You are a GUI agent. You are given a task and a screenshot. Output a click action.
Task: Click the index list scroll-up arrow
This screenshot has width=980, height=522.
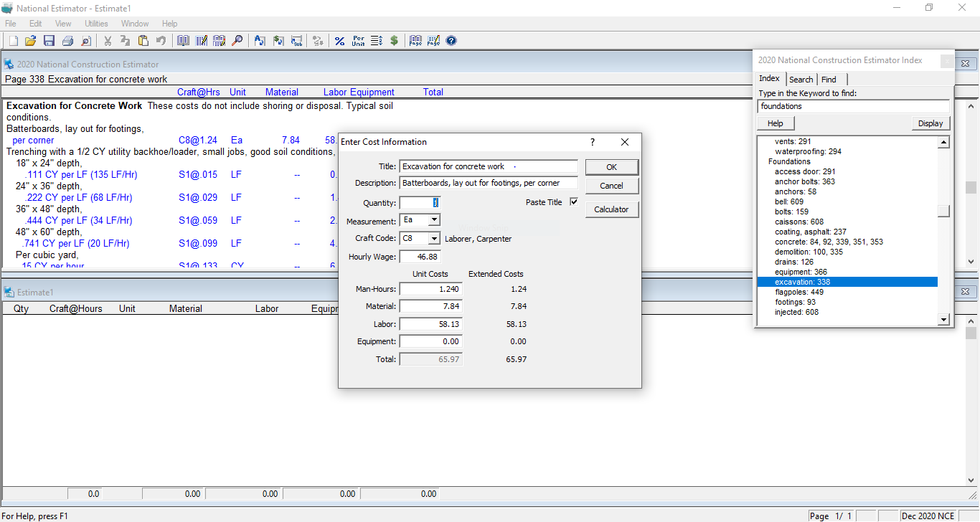944,142
